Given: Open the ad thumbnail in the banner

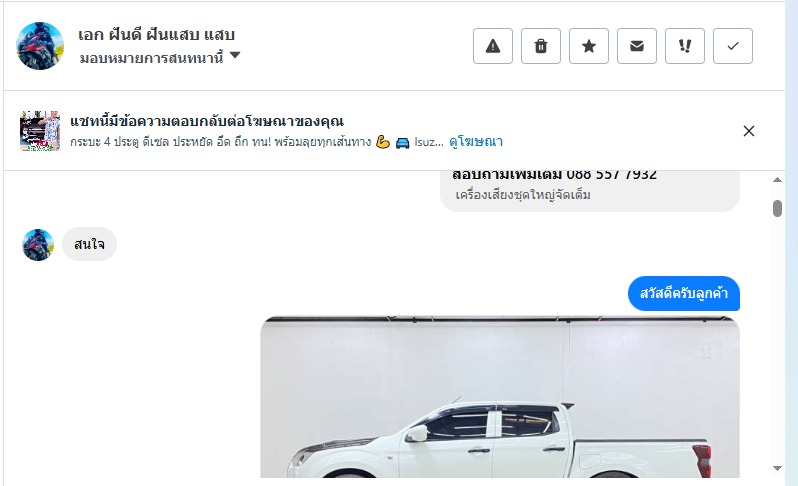Looking at the screenshot, I should (40, 131).
